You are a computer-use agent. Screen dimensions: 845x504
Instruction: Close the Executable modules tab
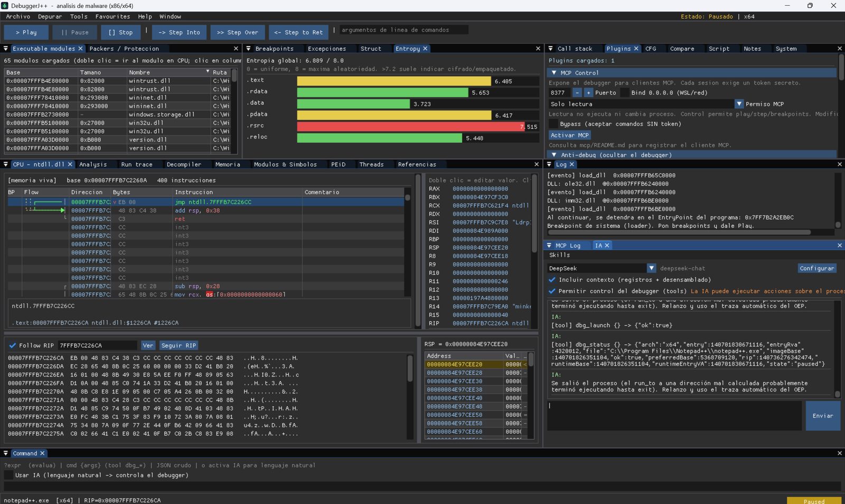pos(80,49)
